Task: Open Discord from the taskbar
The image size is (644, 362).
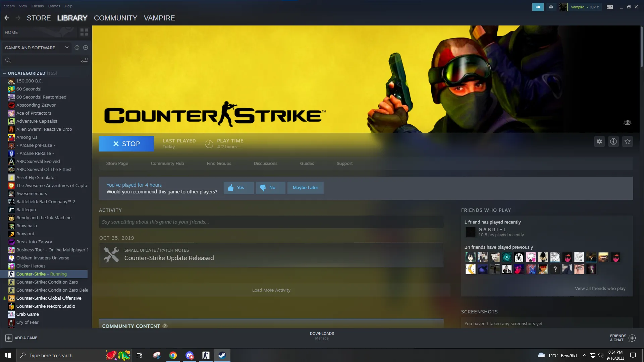Action: (190, 355)
